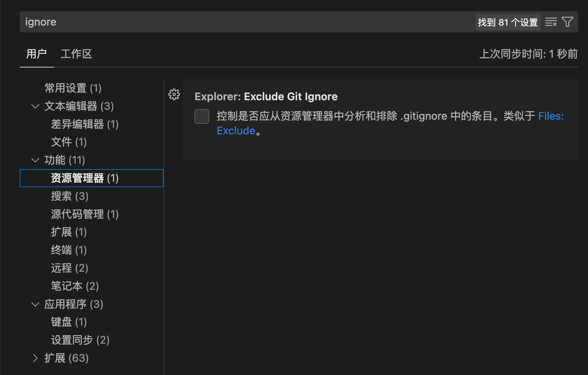The height and width of the screenshot is (375, 588).
Task: Open the settings filter funnel icon
Action: [567, 21]
